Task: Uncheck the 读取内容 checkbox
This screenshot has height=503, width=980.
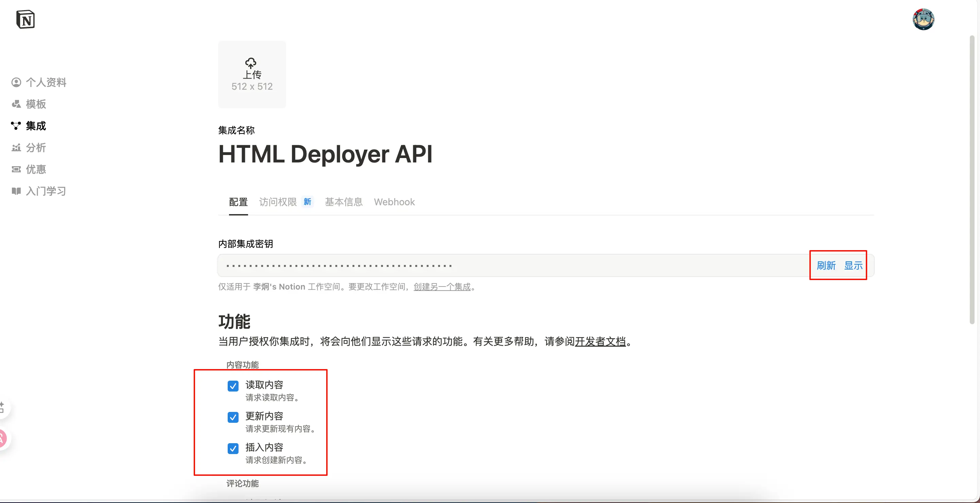Action: pos(233,386)
